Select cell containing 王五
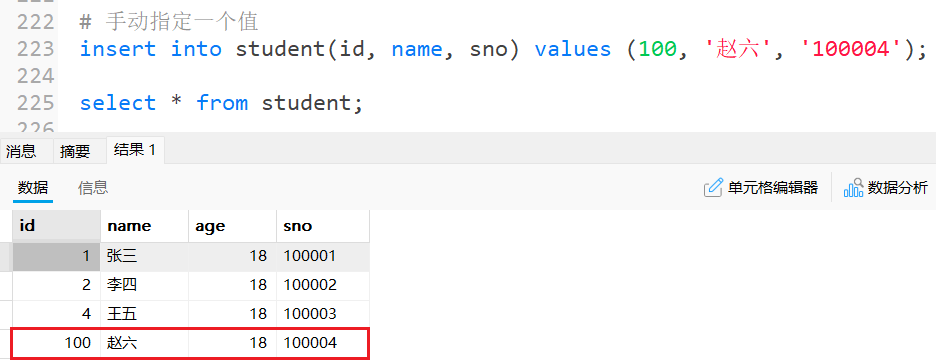This screenshot has height=364, width=936. 144,314
